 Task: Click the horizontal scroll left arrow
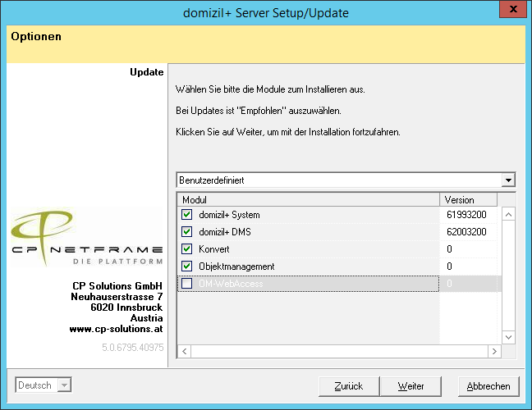click(x=184, y=352)
